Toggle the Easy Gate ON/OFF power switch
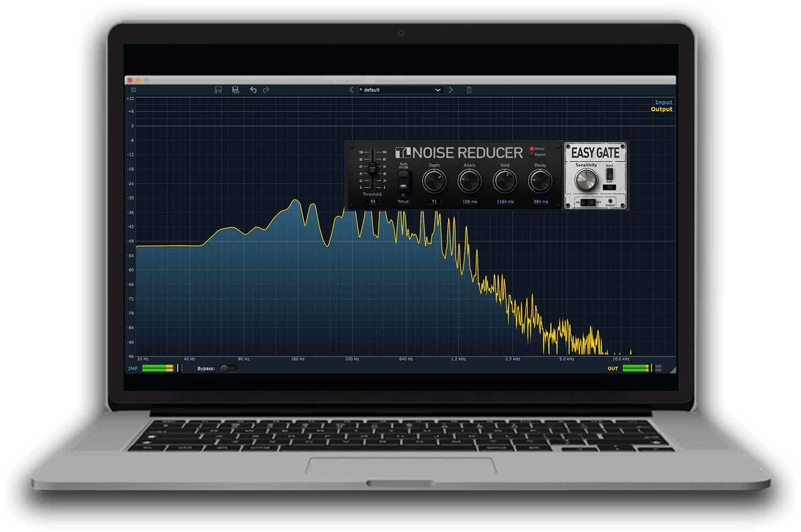This screenshot has width=801, height=532. coord(588,202)
